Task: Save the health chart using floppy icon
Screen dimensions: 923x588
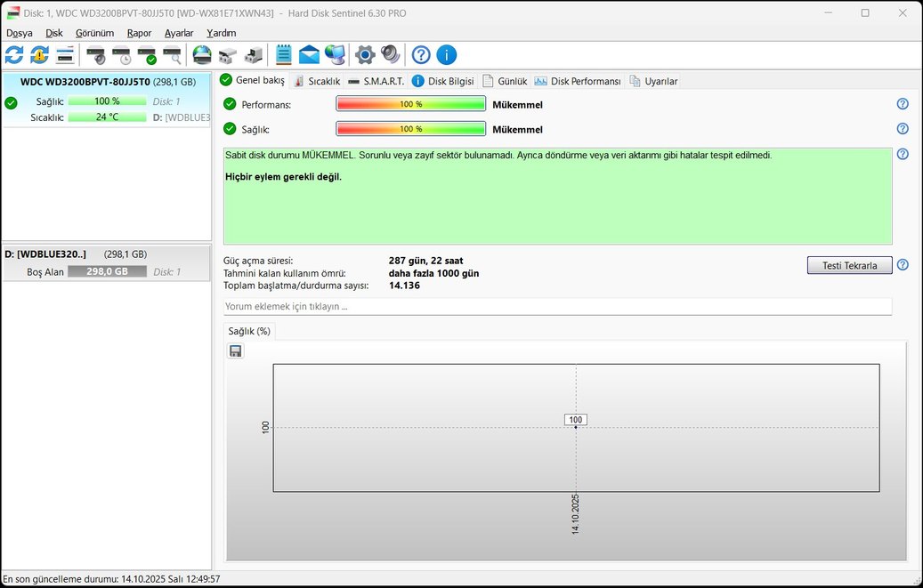Action: point(235,350)
